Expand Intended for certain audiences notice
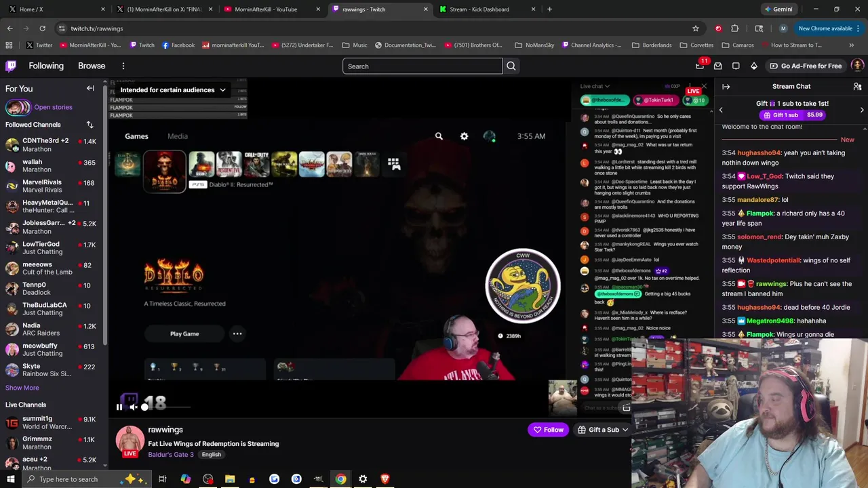This screenshot has width=868, height=488. pyautogui.click(x=173, y=89)
